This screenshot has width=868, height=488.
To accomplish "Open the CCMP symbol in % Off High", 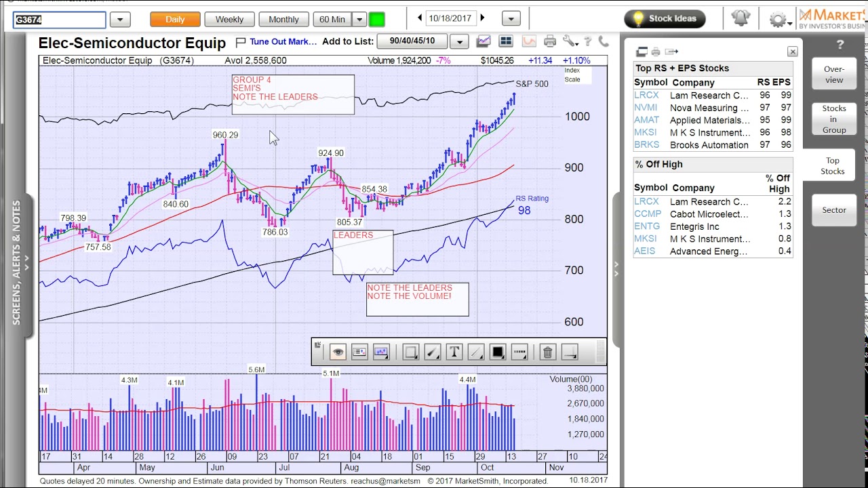I will tap(648, 214).
